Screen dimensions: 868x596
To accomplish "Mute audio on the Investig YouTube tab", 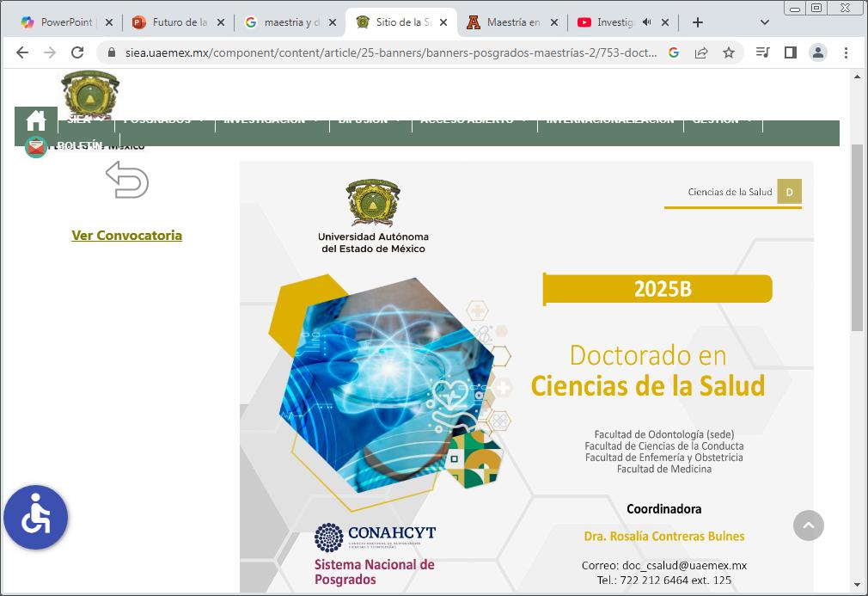I will coord(646,22).
